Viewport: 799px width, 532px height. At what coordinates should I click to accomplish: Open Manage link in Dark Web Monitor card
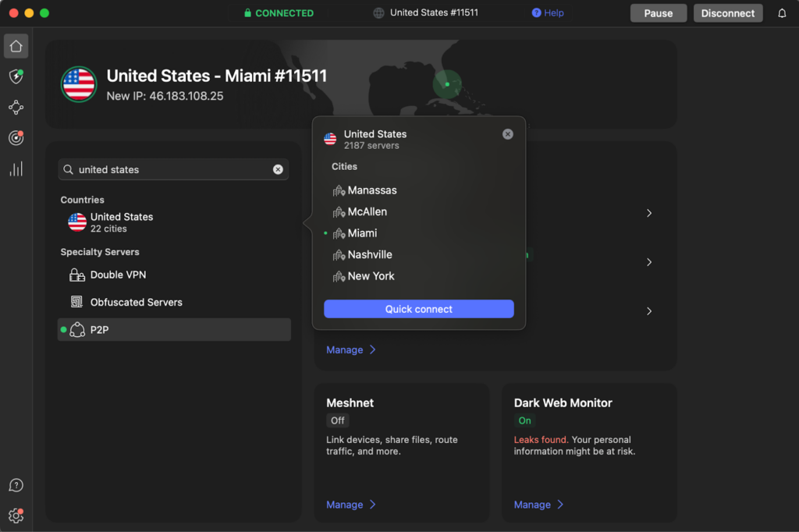click(x=538, y=505)
